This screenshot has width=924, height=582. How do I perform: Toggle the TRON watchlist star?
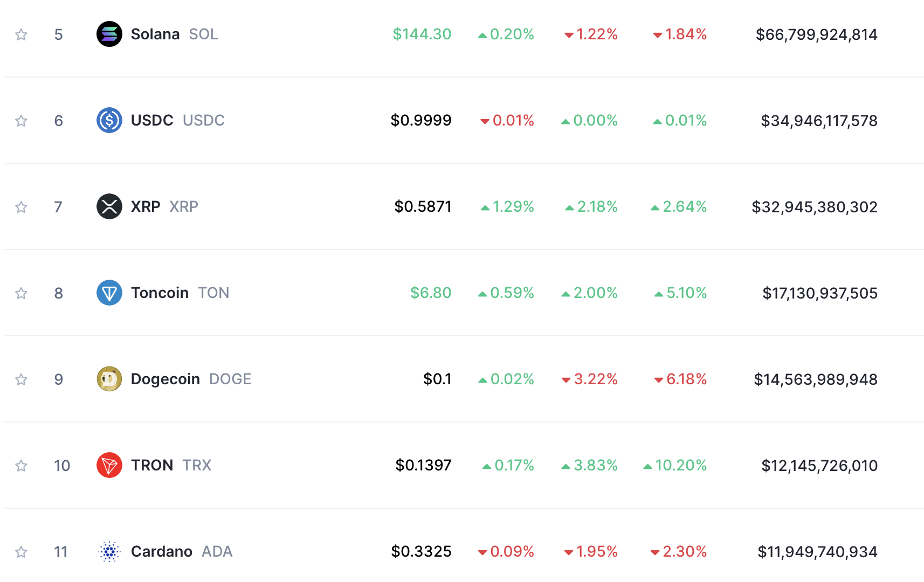tap(21, 466)
